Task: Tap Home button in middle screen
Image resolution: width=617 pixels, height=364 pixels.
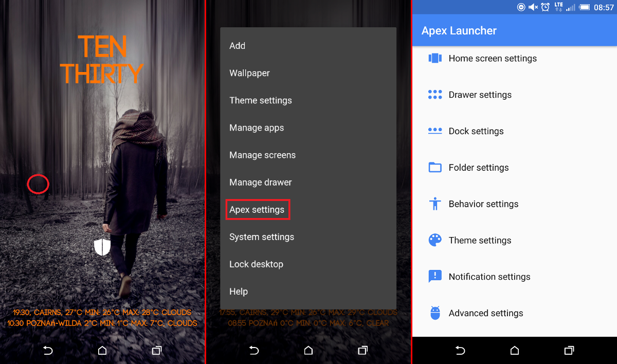Action: 308,351
